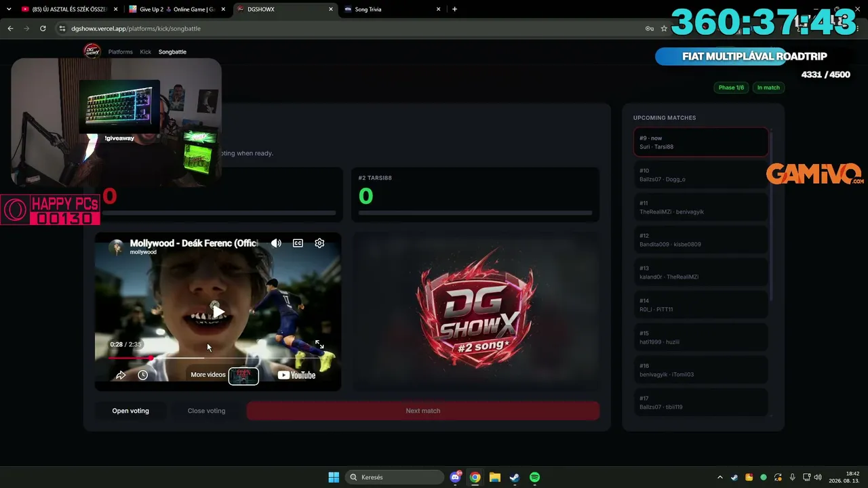Bookmark this page with the star icon

click(x=664, y=28)
